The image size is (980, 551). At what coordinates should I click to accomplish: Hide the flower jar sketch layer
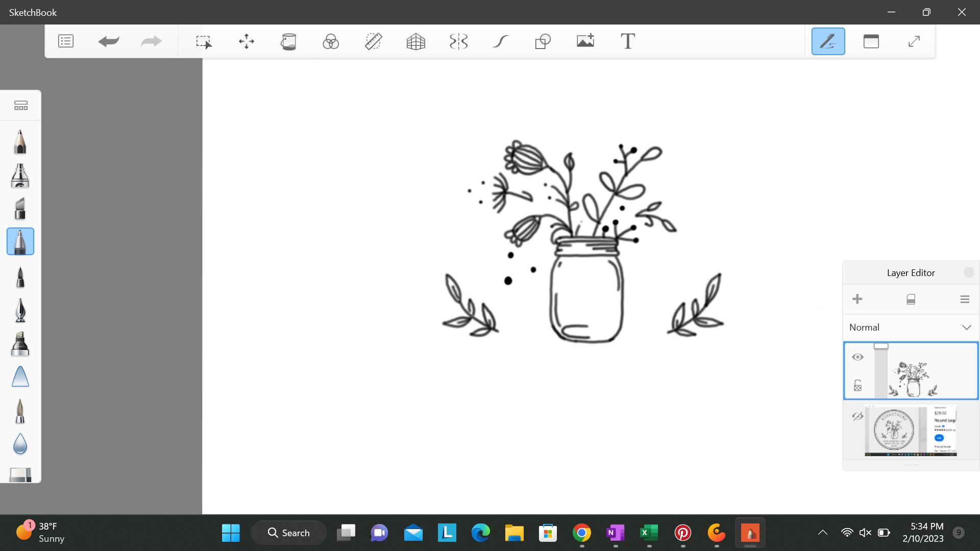(857, 357)
